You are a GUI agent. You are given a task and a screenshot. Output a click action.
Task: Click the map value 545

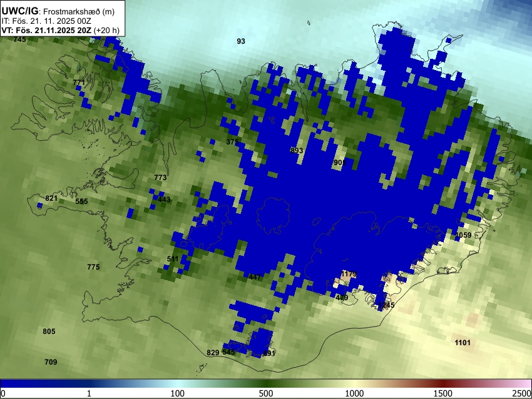[x=228, y=352]
